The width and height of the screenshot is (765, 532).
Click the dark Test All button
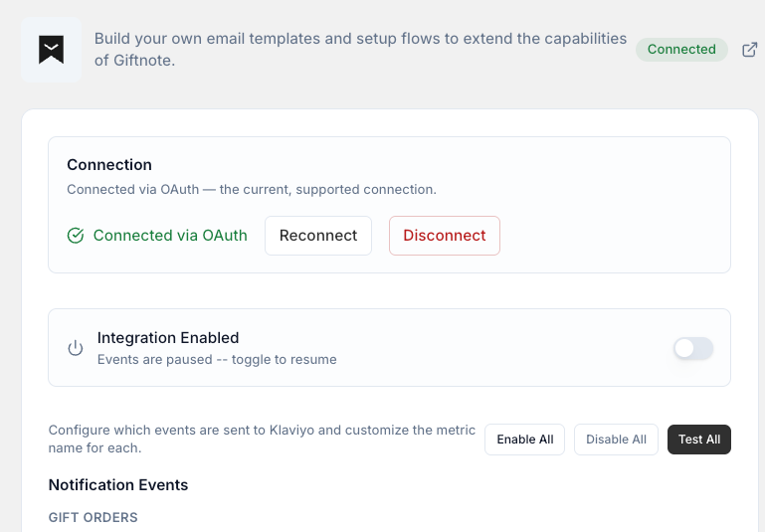point(699,440)
